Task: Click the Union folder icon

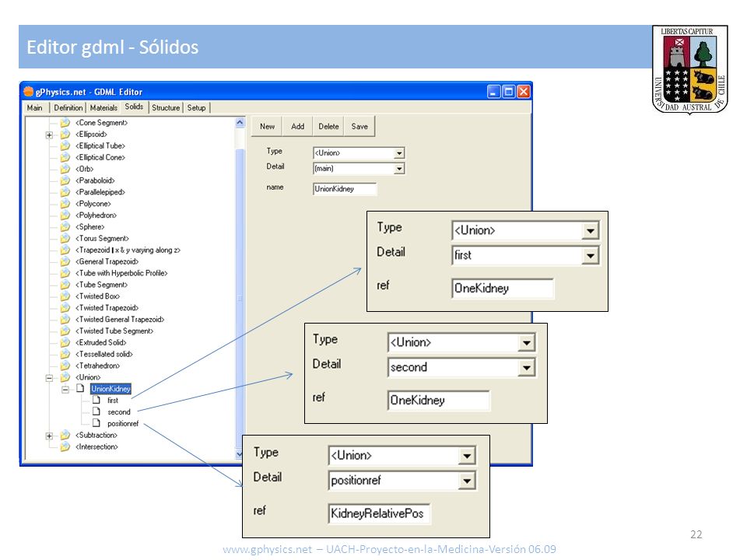Action: (x=65, y=377)
